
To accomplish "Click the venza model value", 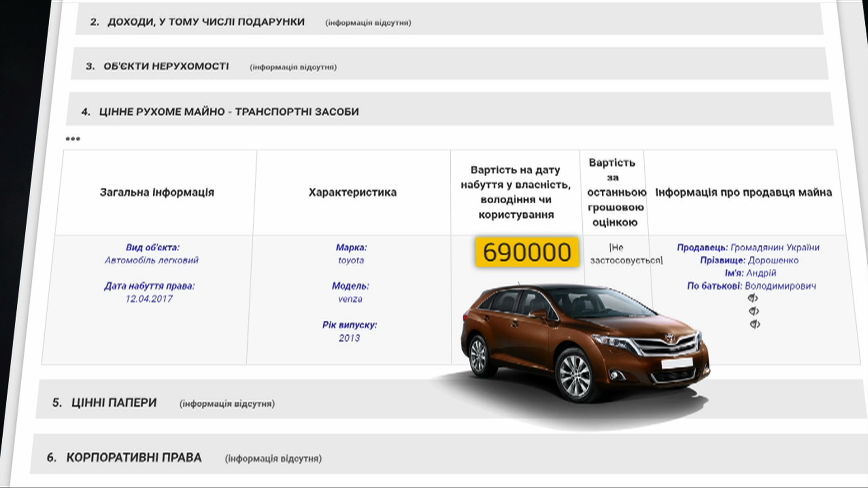I will click(x=350, y=299).
